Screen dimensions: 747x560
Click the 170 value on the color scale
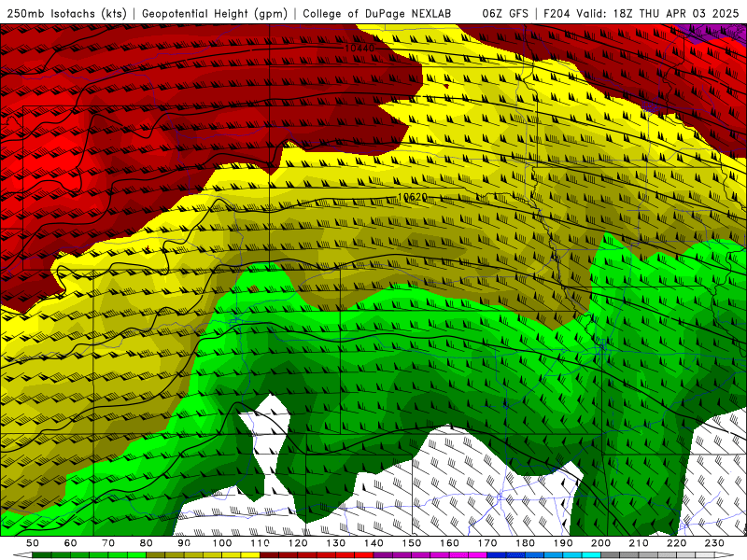486,543
